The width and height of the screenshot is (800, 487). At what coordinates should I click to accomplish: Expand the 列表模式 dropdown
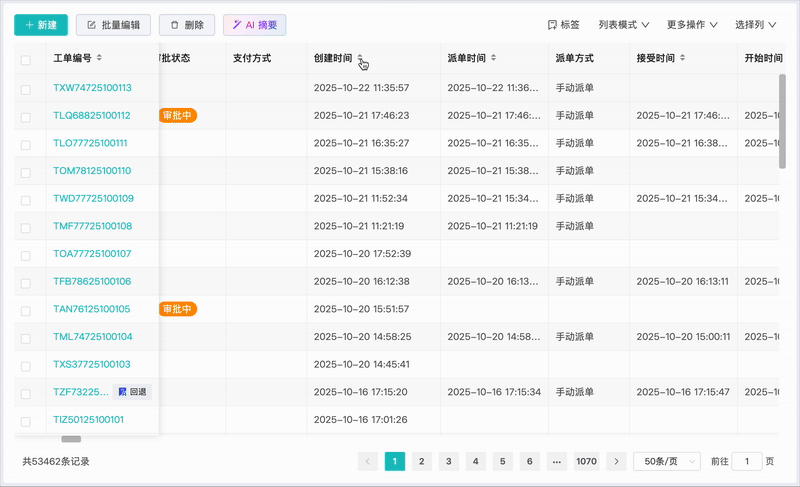[x=623, y=25]
